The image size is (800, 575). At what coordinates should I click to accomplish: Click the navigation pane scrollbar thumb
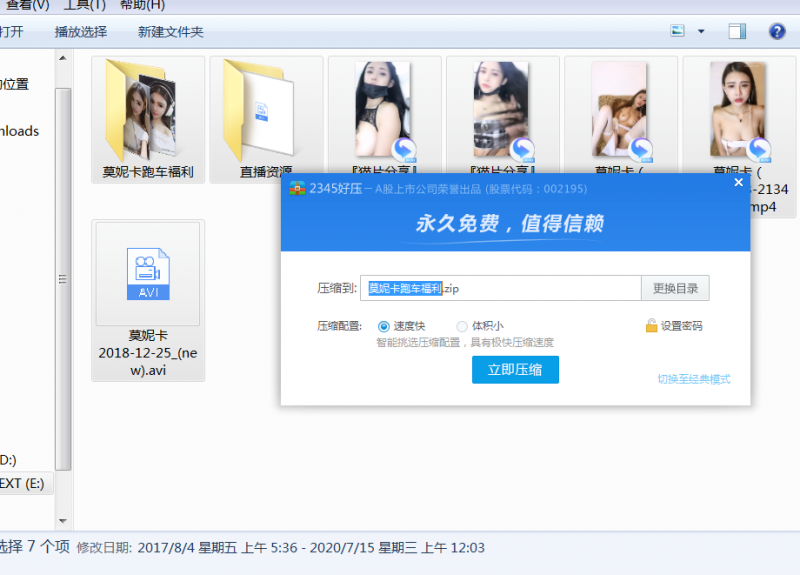pyautogui.click(x=63, y=279)
